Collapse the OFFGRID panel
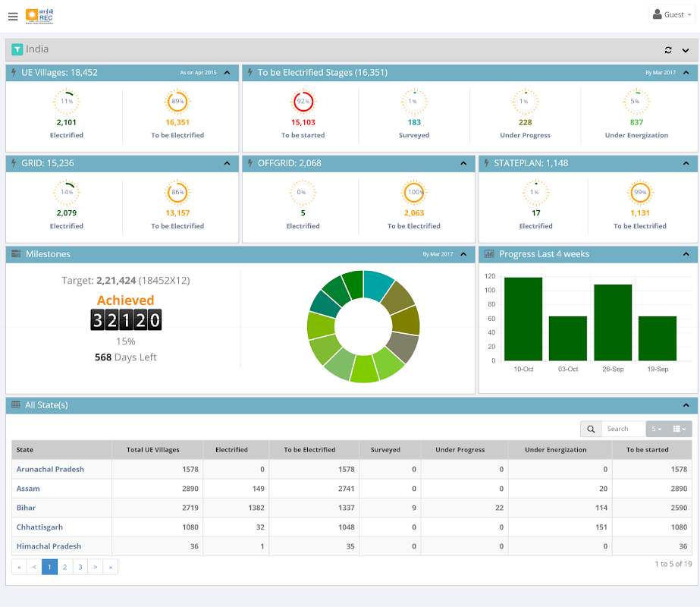 tap(464, 163)
